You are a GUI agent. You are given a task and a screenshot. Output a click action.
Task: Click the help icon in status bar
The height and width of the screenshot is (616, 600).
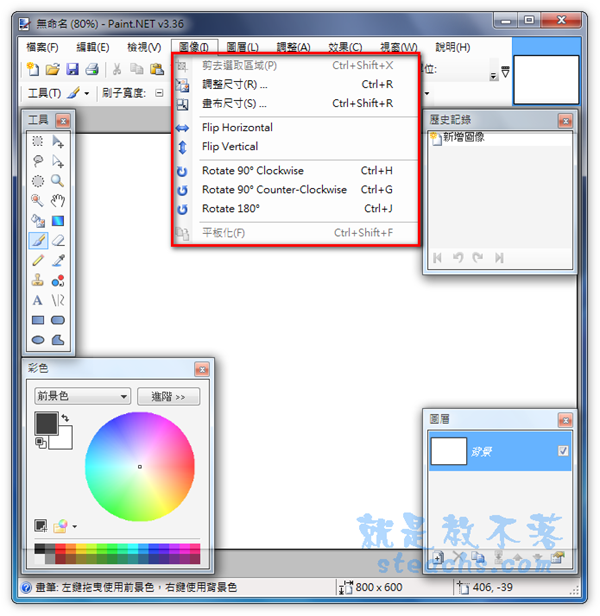click(26, 588)
